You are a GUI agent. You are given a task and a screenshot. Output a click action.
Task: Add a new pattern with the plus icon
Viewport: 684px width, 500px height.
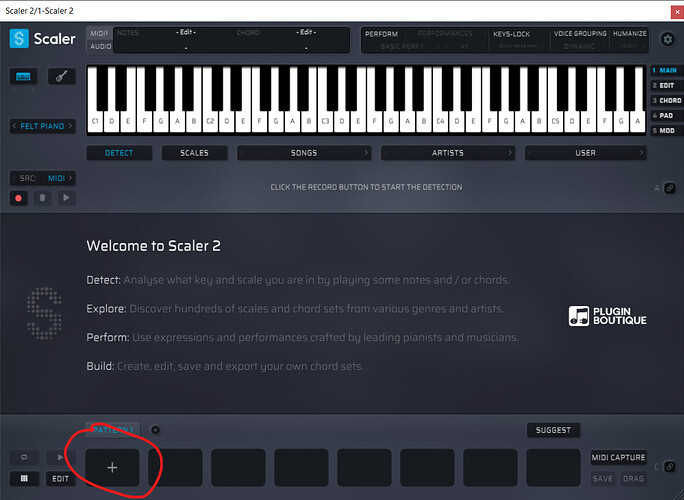155,430
